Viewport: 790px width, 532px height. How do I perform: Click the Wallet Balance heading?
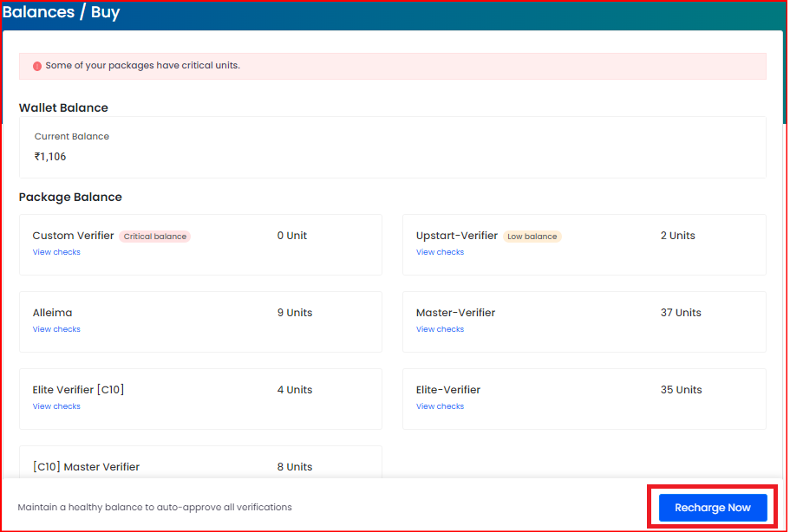(63, 107)
